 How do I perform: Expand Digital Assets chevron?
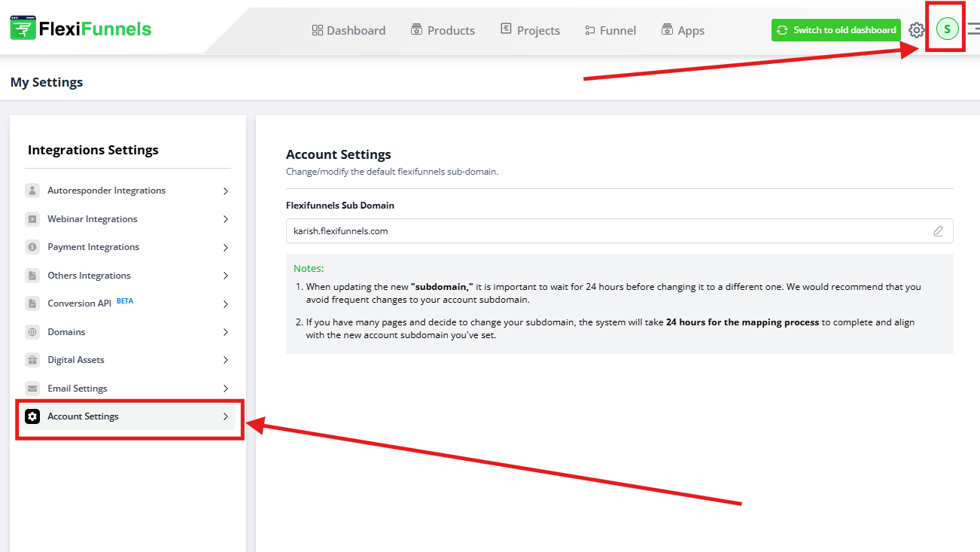(225, 361)
